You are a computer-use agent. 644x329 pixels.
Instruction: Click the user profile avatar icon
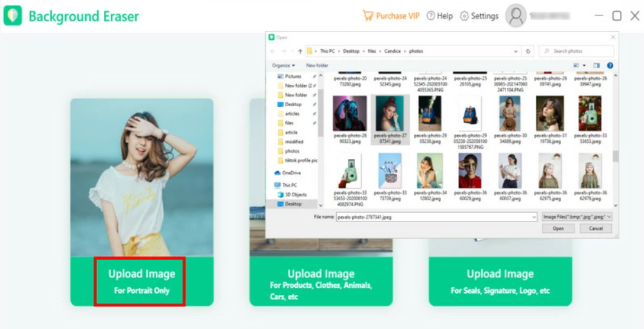(x=516, y=16)
